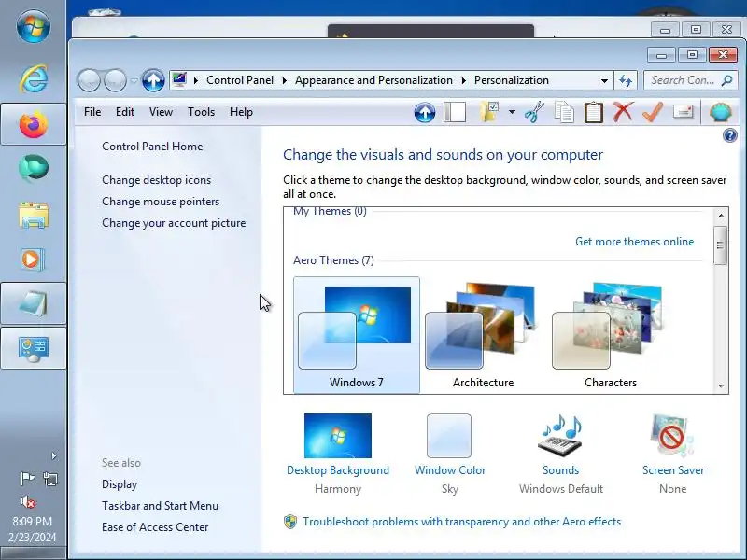Click the envelope mail icon in the toolbar
This screenshot has height=560, width=747.
click(x=684, y=112)
